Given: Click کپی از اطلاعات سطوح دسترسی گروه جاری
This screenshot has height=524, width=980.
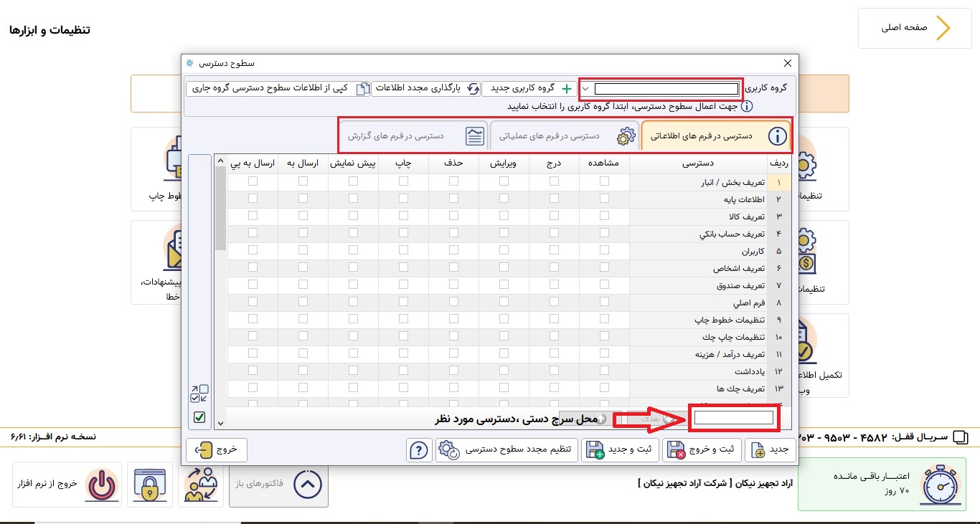Looking at the screenshot, I should [278, 88].
